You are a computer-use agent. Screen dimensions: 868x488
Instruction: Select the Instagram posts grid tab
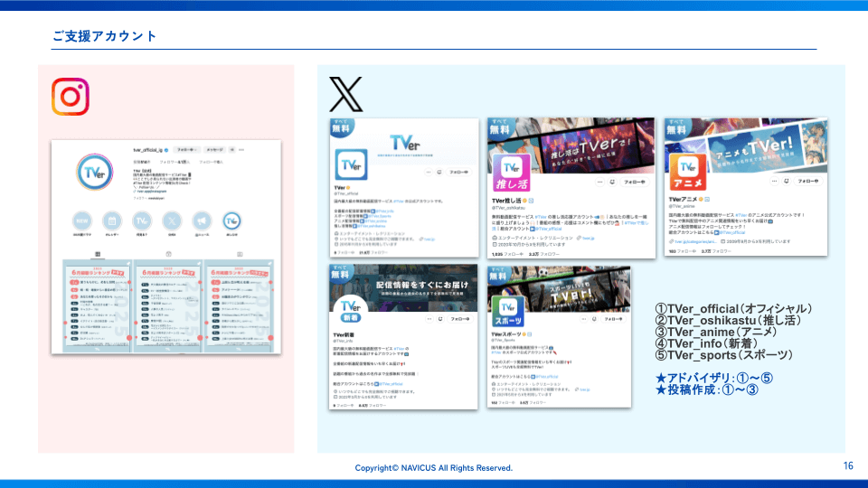coord(98,254)
